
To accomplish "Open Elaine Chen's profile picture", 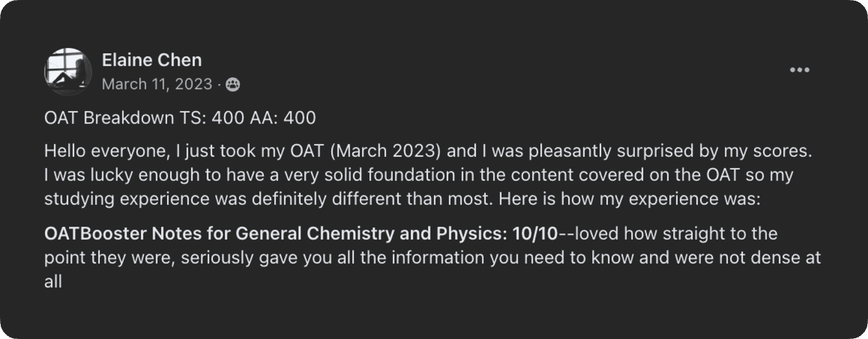I will 68,72.
